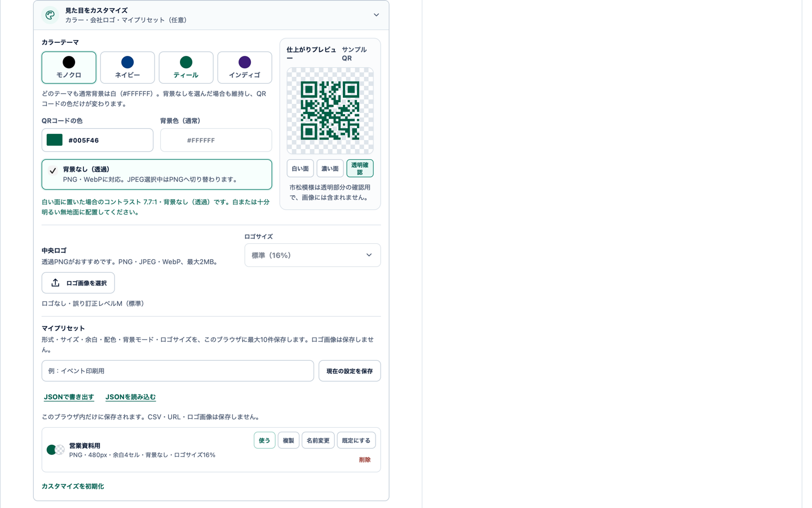This screenshot has width=812, height=508.
Task: Collapse the 見た目をカスタマイズ section chevron
Action: (x=376, y=15)
